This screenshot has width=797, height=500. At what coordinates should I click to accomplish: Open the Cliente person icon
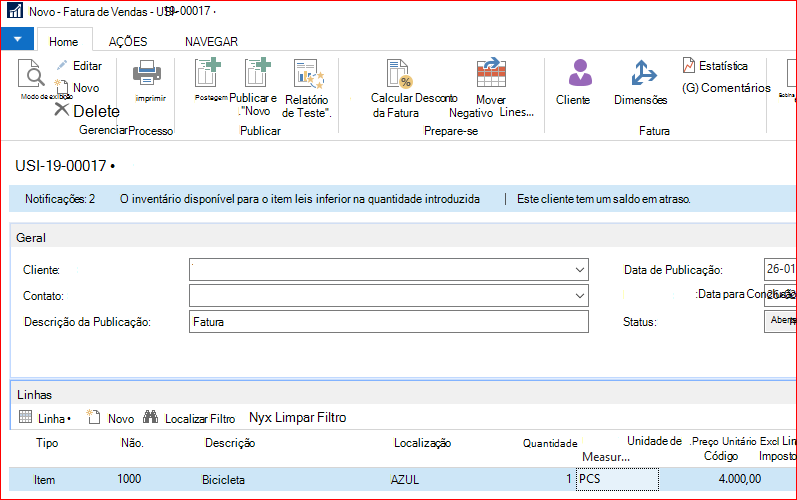(x=580, y=72)
